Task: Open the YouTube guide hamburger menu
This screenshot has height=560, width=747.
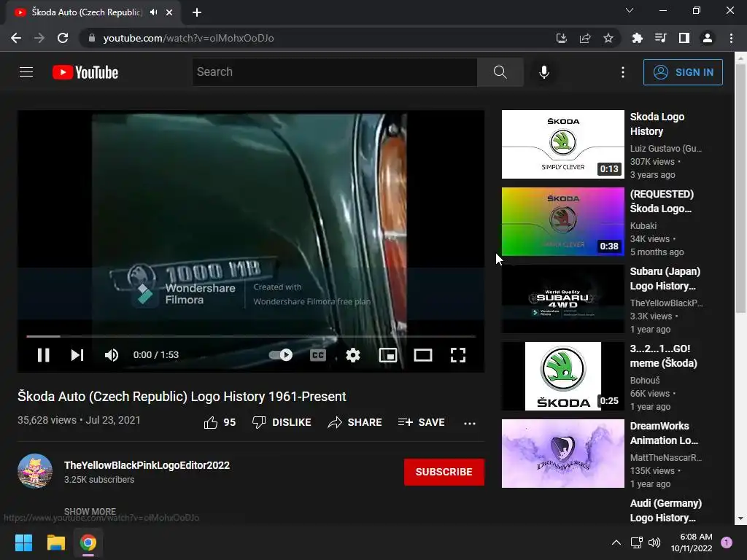Action: 26,72
